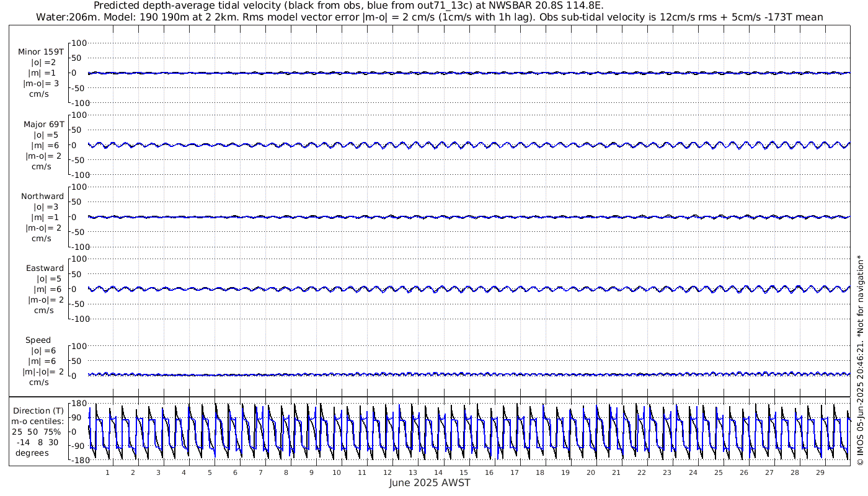The height and width of the screenshot is (496, 868).
Task: Click day 29 label on date axis
Action: click(x=820, y=472)
